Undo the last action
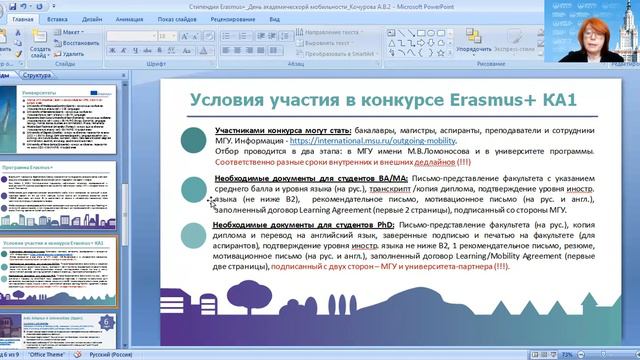The height and width of the screenshot is (360, 640). click(x=24, y=7)
